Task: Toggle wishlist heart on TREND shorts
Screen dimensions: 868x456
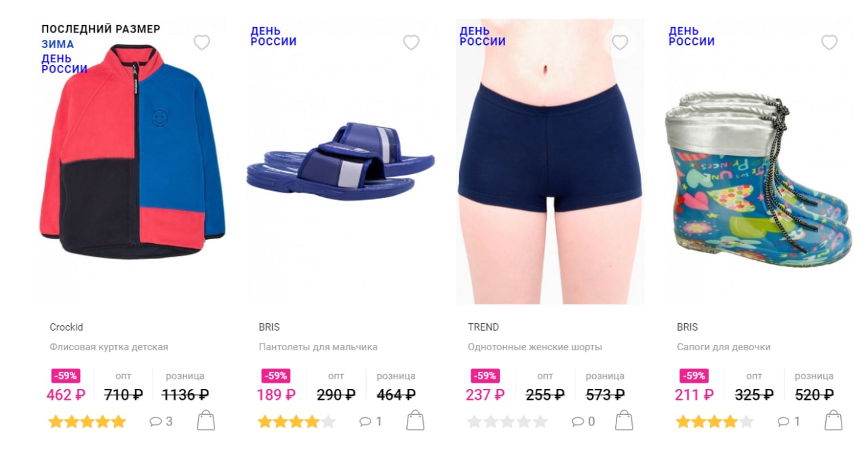Action: [x=620, y=43]
